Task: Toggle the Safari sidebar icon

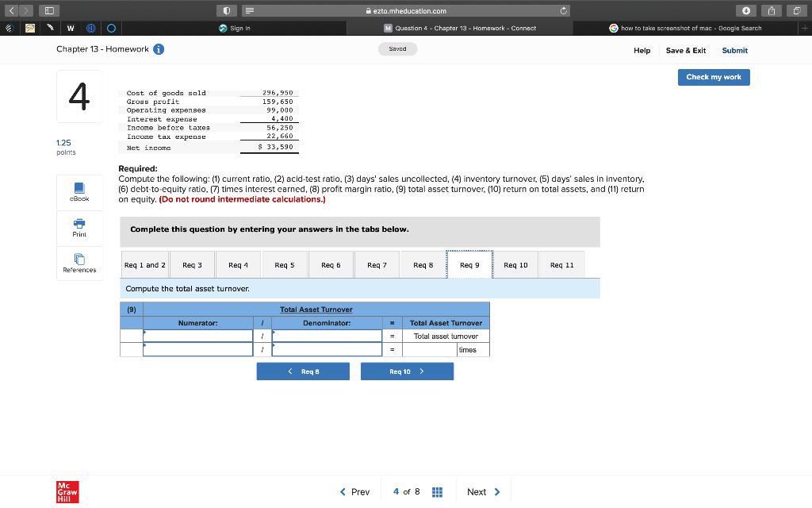Action: click(49, 10)
